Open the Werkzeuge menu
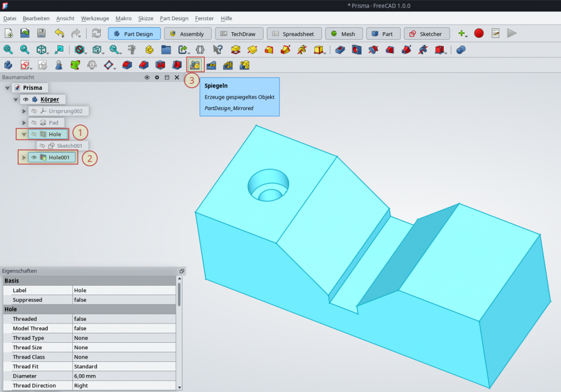The image size is (561, 392). point(95,18)
